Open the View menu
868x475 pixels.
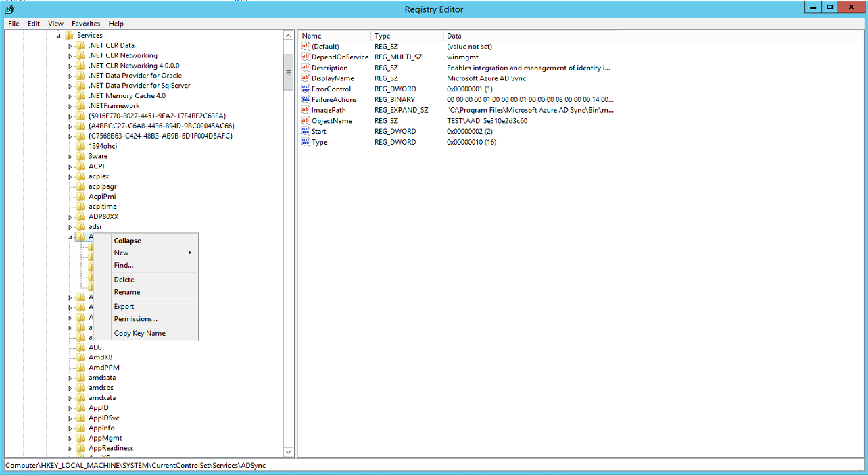pyautogui.click(x=55, y=24)
